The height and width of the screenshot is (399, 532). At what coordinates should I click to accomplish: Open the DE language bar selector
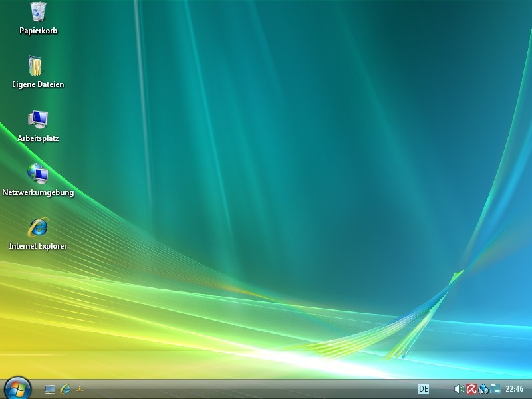(424, 389)
